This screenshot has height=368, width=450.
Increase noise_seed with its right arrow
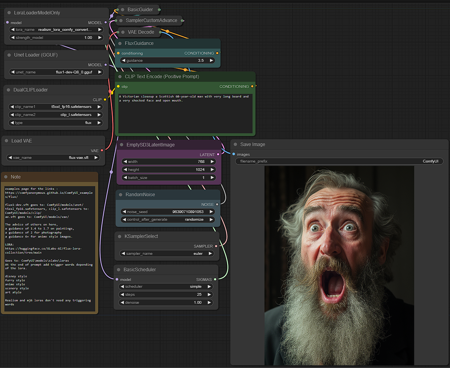211,212
